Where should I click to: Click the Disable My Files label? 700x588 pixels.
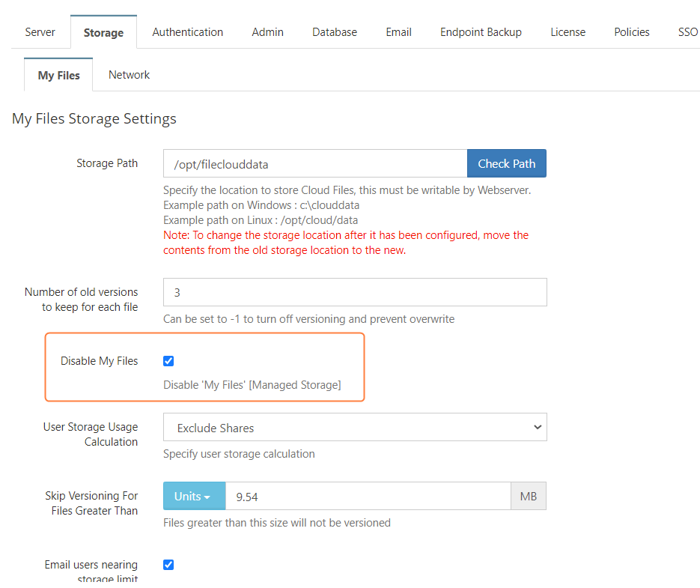click(x=99, y=361)
